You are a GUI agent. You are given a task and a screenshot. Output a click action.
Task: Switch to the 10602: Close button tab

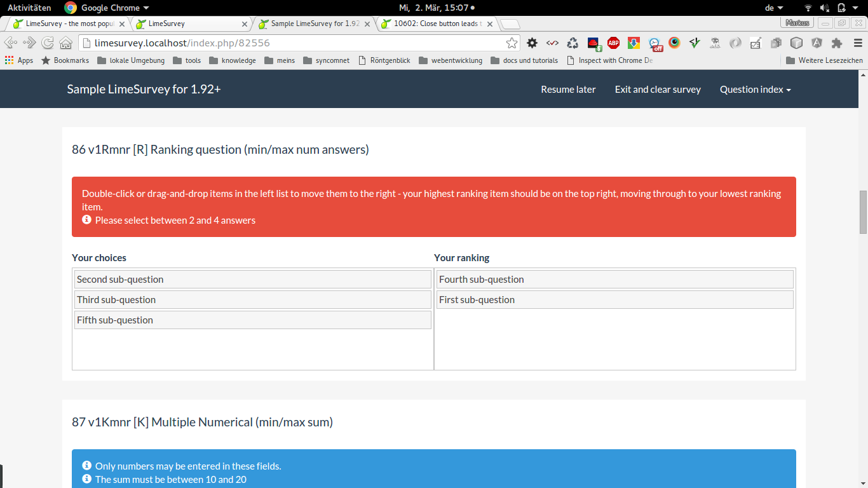[x=437, y=24]
